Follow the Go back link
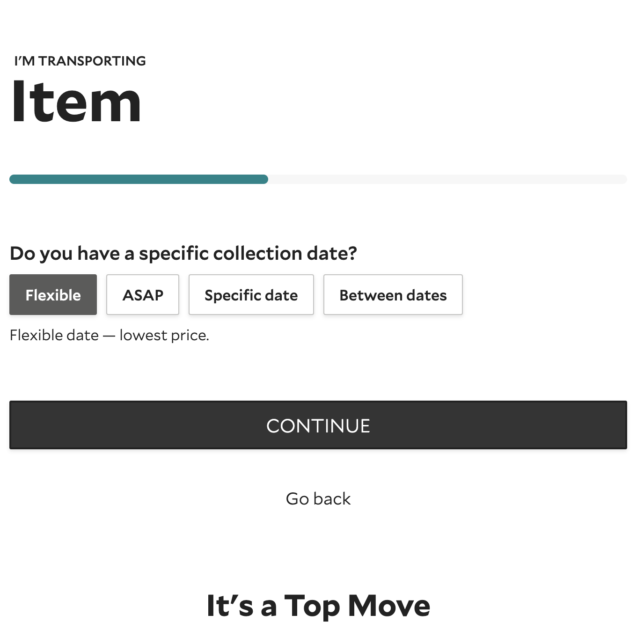Screen dimensions: 644x644 (x=318, y=499)
